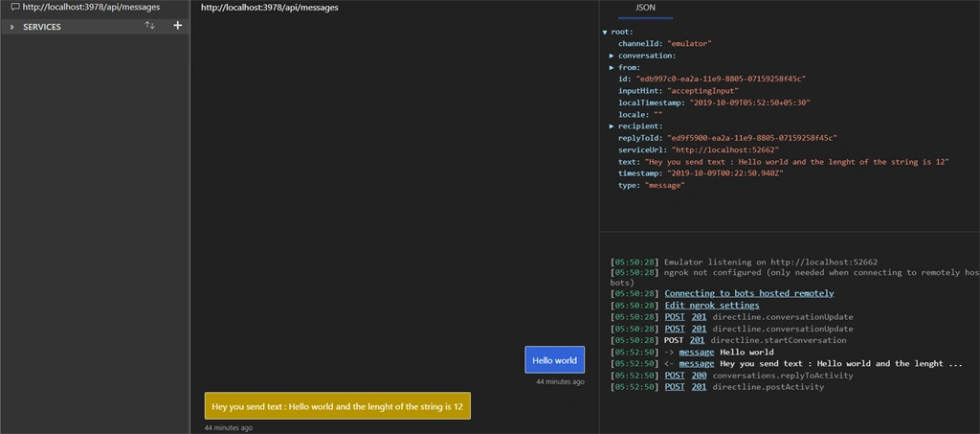Click 44 minutes ago under bot reply
Screen dimensions: 980x434
[229, 427]
